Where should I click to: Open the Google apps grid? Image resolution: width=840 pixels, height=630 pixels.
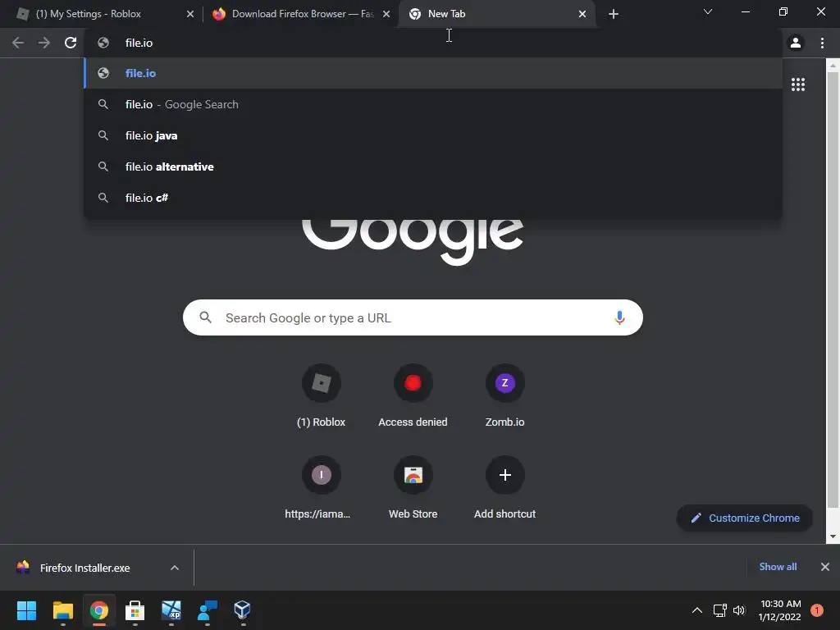(798, 84)
